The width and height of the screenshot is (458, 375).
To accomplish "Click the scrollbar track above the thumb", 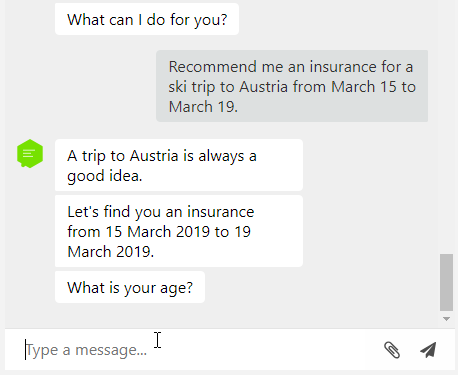I will pos(446,127).
